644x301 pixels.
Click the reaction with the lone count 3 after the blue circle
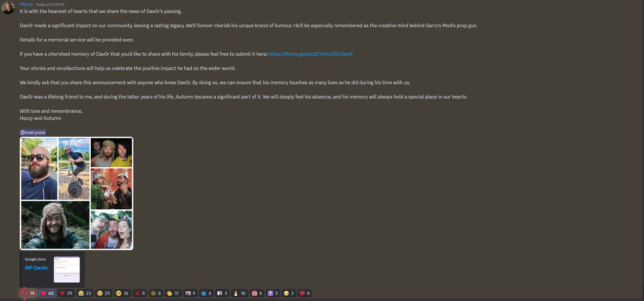click(x=223, y=293)
